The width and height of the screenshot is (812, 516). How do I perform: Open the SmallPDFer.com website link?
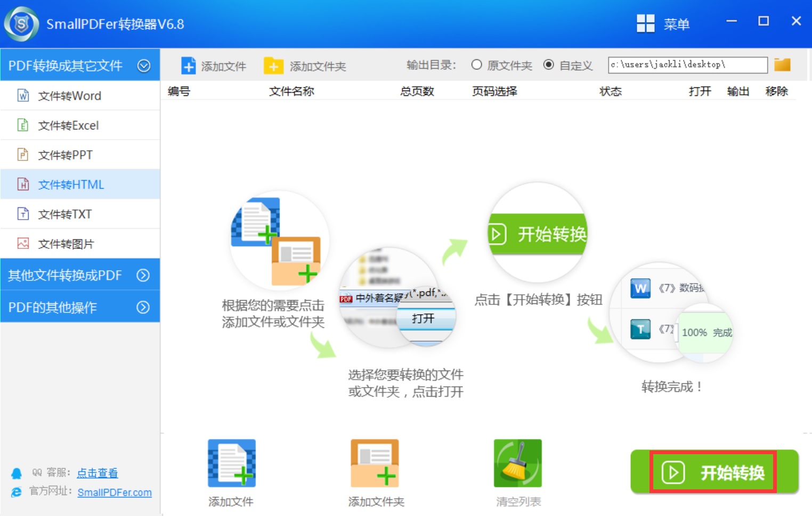pyautogui.click(x=115, y=493)
